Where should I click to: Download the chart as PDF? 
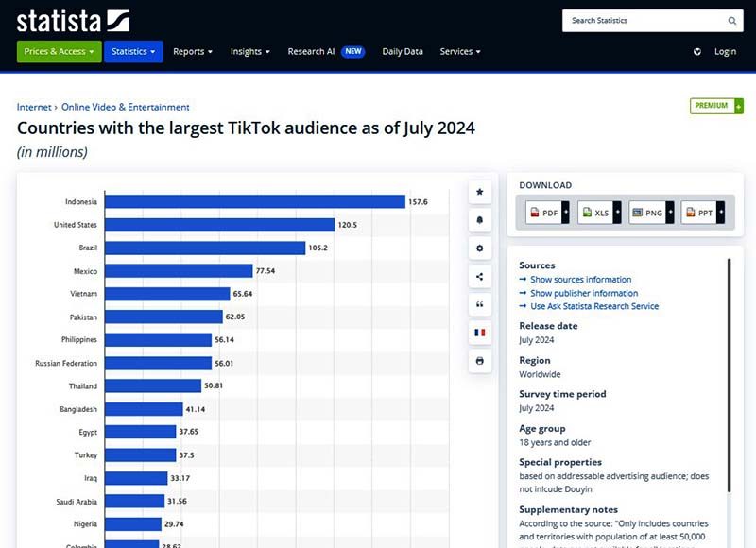coord(544,214)
